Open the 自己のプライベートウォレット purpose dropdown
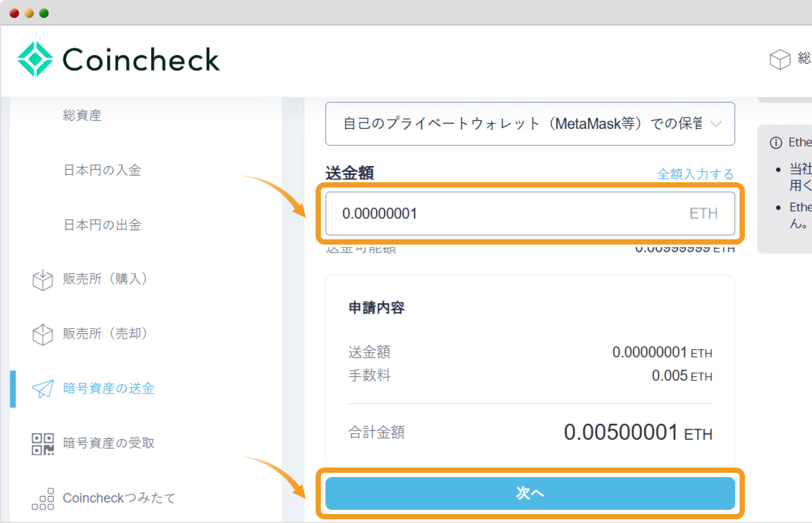Screen dimensions: 812x523 [530, 124]
